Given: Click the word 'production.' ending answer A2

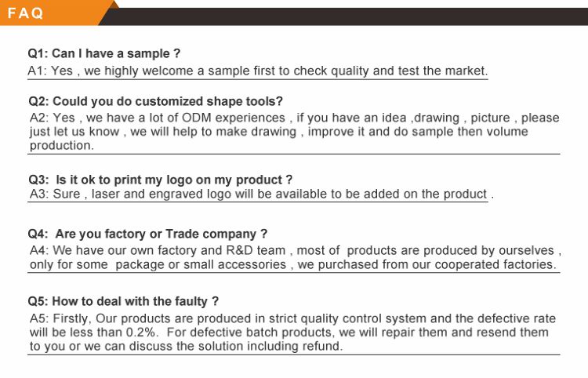Looking at the screenshot, I should click(61, 145).
